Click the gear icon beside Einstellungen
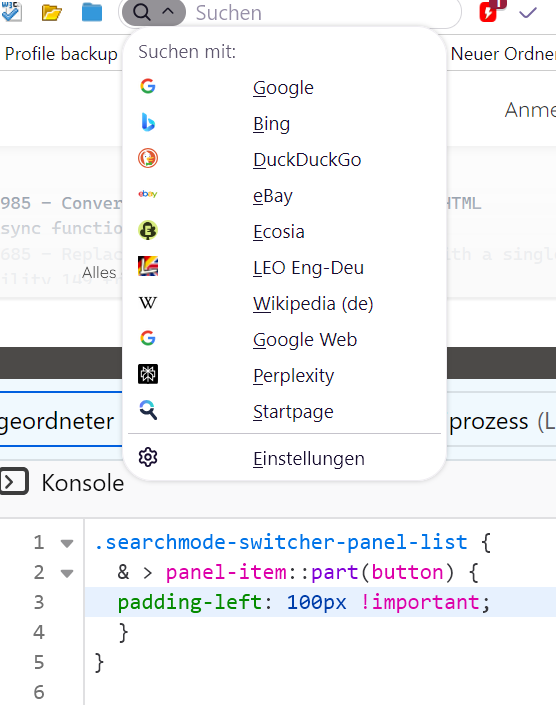Image resolution: width=556 pixels, height=705 pixels. point(148,457)
